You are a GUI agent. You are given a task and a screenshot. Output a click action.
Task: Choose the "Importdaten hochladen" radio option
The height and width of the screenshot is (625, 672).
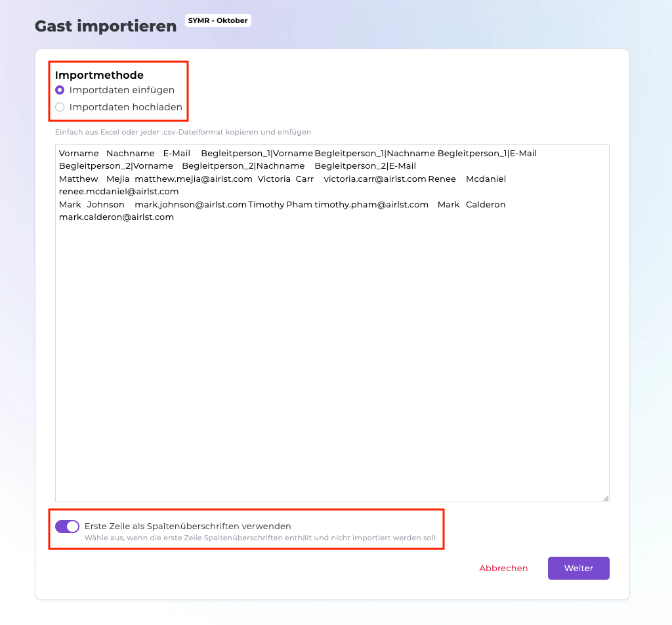click(60, 107)
